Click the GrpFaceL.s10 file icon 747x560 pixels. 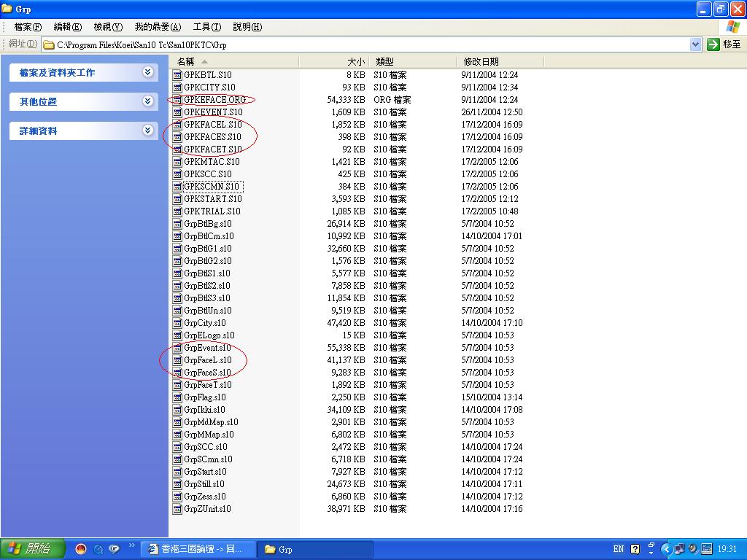pyautogui.click(x=177, y=360)
